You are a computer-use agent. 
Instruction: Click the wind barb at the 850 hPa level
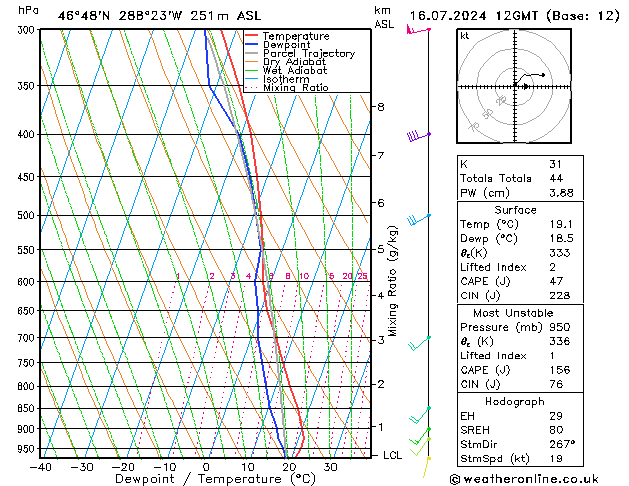click(420, 415)
